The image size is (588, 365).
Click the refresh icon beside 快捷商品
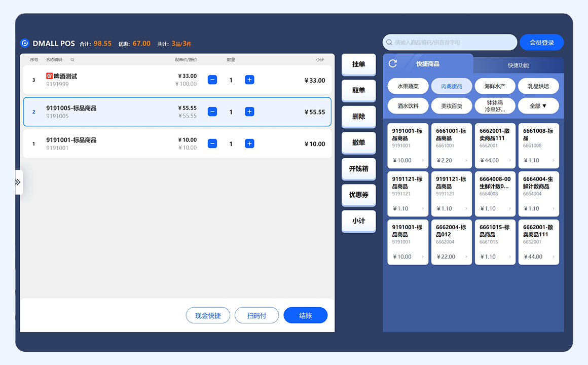click(393, 63)
